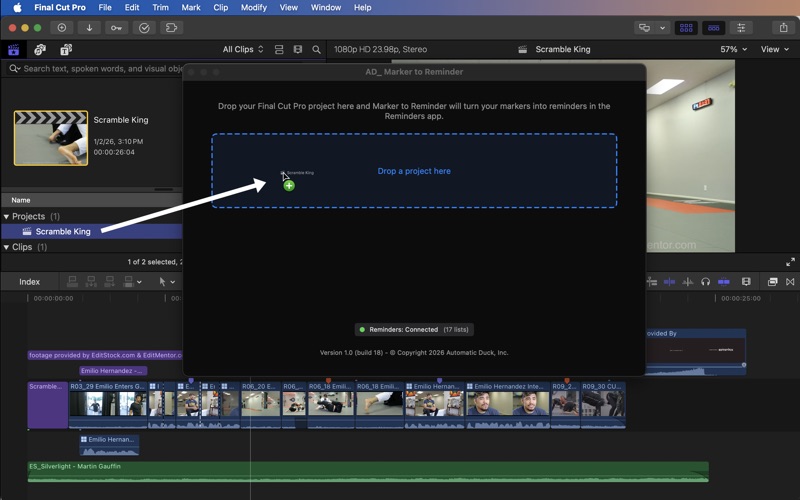Show the Transitions browser bowtie icon
800x500 pixels.
coord(790,282)
